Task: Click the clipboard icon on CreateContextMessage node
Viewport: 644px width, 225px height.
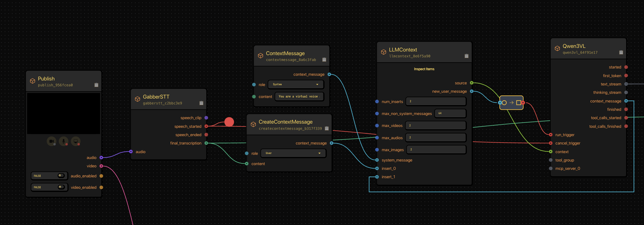Action: coord(327,128)
